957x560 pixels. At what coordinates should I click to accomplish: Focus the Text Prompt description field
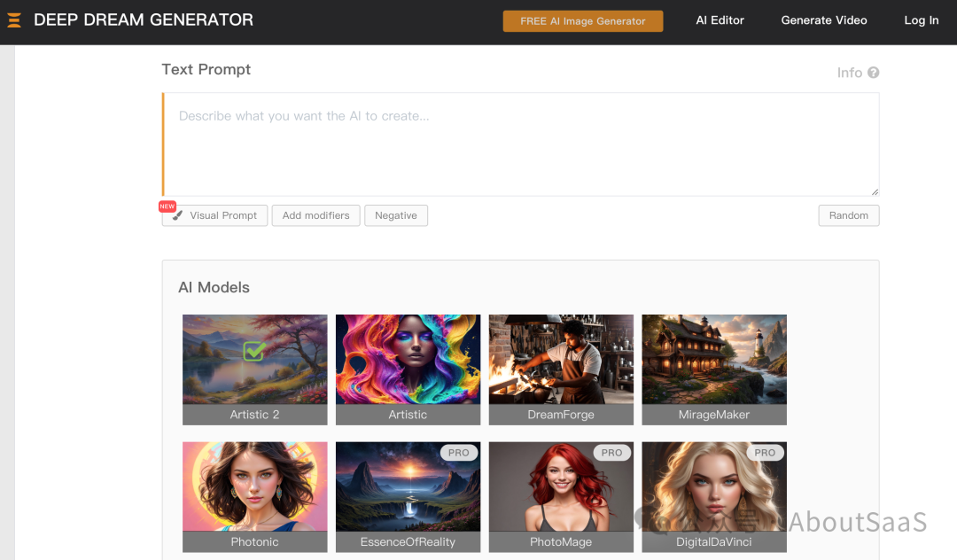(x=521, y=144)
